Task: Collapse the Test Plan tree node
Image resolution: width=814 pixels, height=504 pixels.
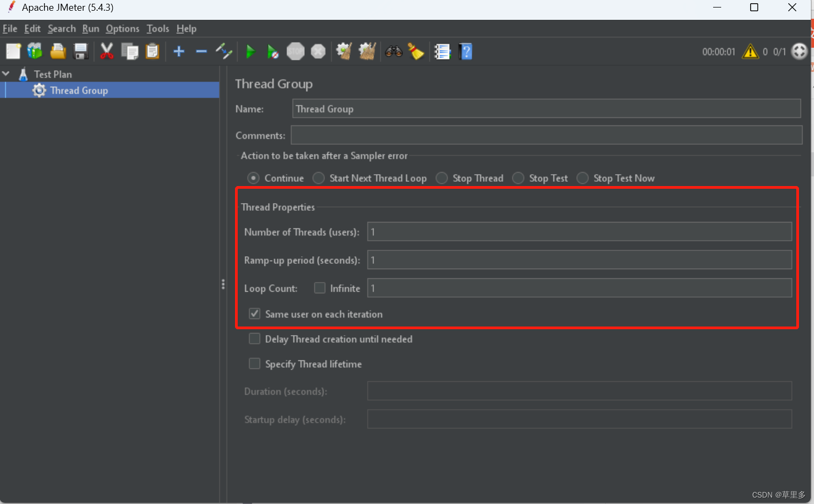Action: pyautogui.click(x=6, y=73)
